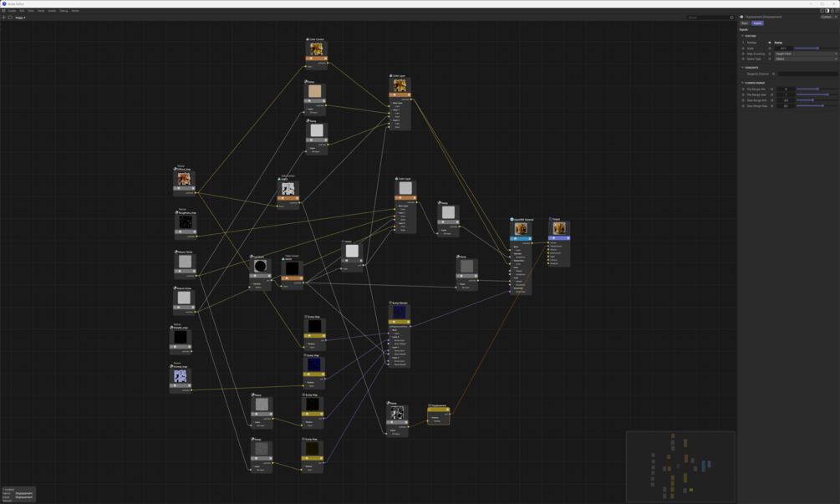
Task: Open the View menu
Action: 31,11
